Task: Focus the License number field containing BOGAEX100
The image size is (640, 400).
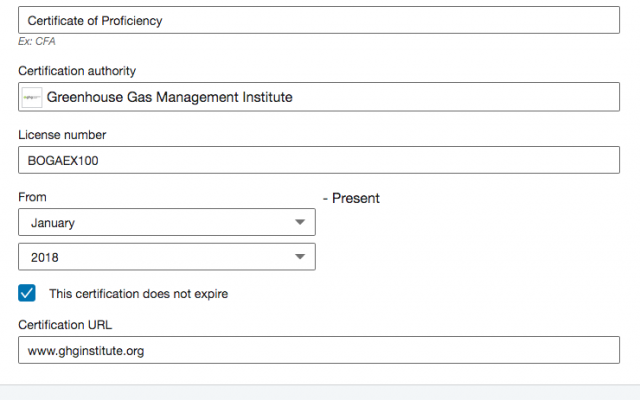Action: (319, 160)
